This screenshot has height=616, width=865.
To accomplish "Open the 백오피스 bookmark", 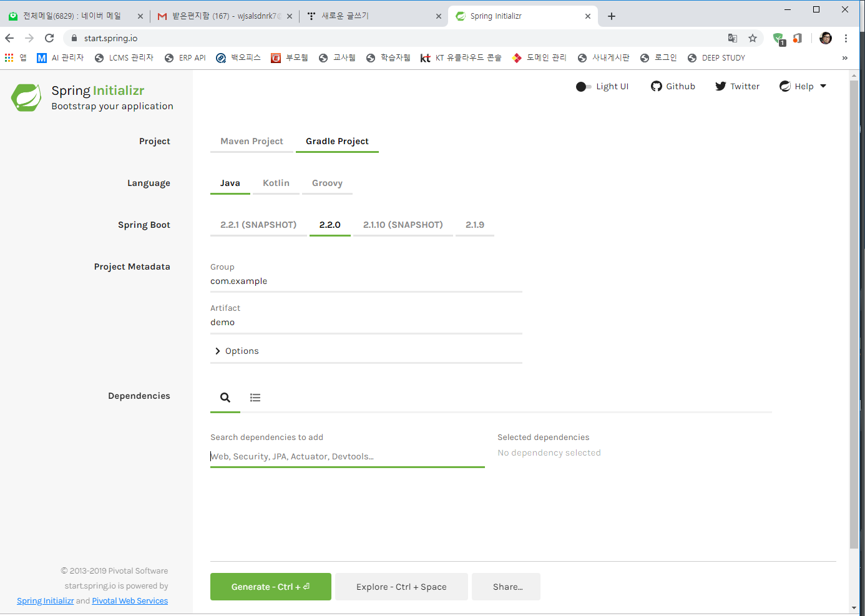I will click(x=238, y=58).
